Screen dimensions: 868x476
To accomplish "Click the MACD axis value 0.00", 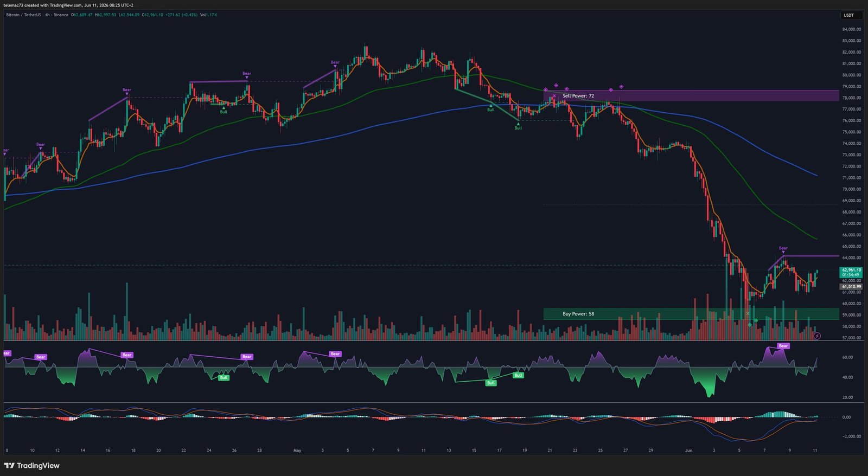I will pyautogui.click(x=846, y=417).
